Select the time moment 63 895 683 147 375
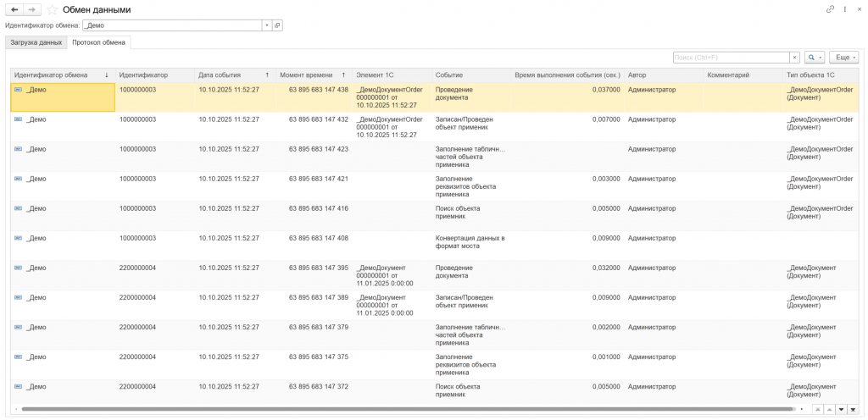Screen dimensions: 868x420 click(x=319, y=357)
